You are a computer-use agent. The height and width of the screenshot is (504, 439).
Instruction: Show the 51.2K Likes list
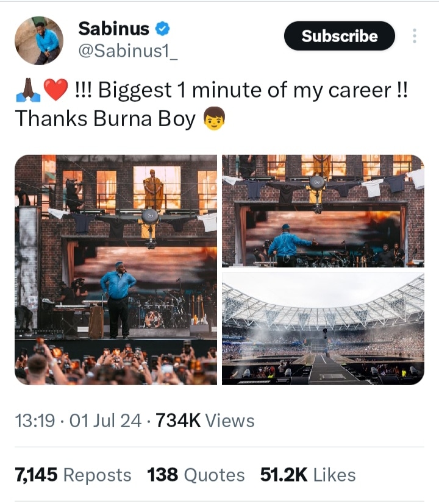tap(307, 475)
